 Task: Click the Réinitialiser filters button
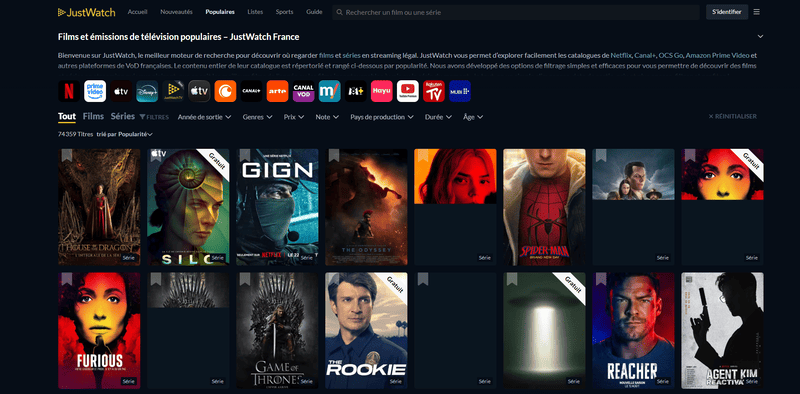click(732, 117)
